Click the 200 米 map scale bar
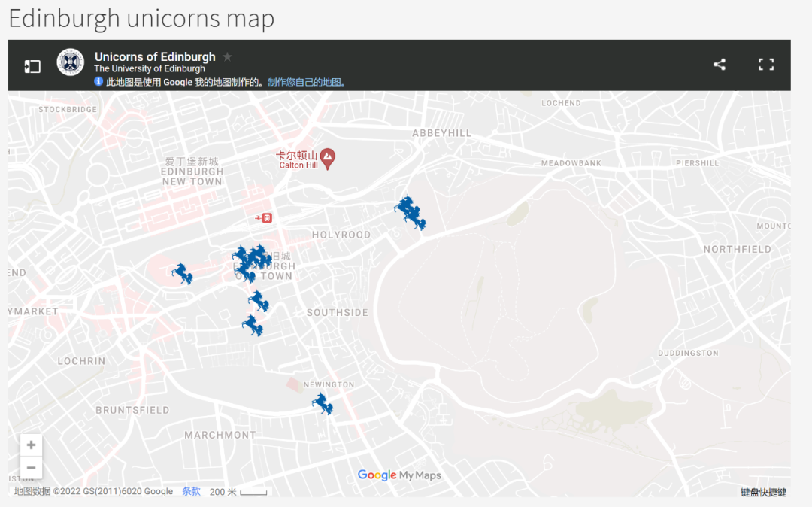Viewport: 812px width, 507px height. click(x=238, y=492)
